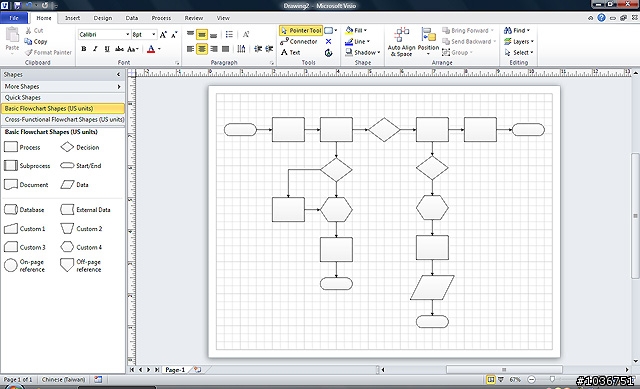Image resolution: width=640 pixels, height=389 pixels.
Task: Open the Group menu
Action: (458, 53)
